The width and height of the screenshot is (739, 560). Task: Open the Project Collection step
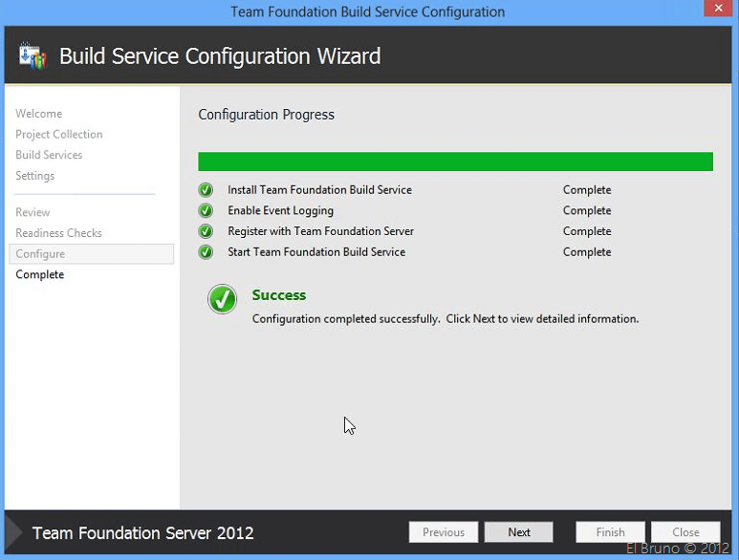tap(59, 135)
